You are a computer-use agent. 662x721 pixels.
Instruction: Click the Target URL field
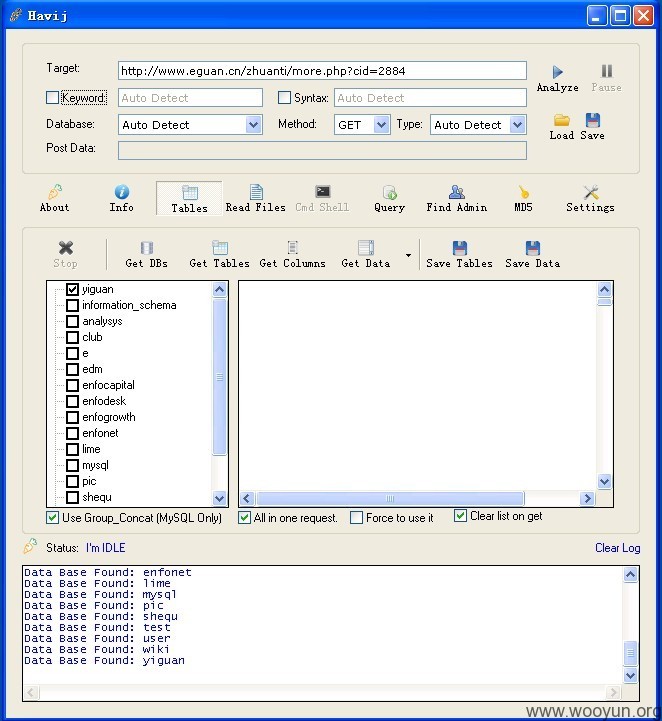click(322, 71)
